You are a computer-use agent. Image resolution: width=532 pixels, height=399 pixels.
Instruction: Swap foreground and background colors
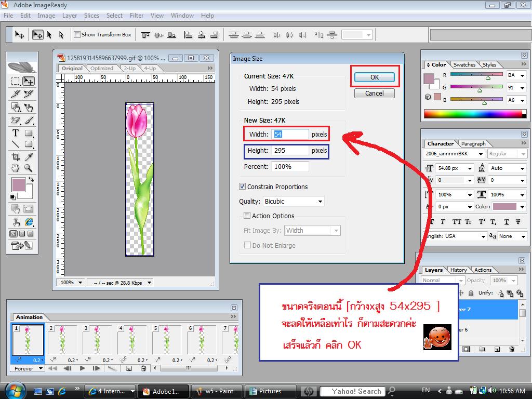31,179
